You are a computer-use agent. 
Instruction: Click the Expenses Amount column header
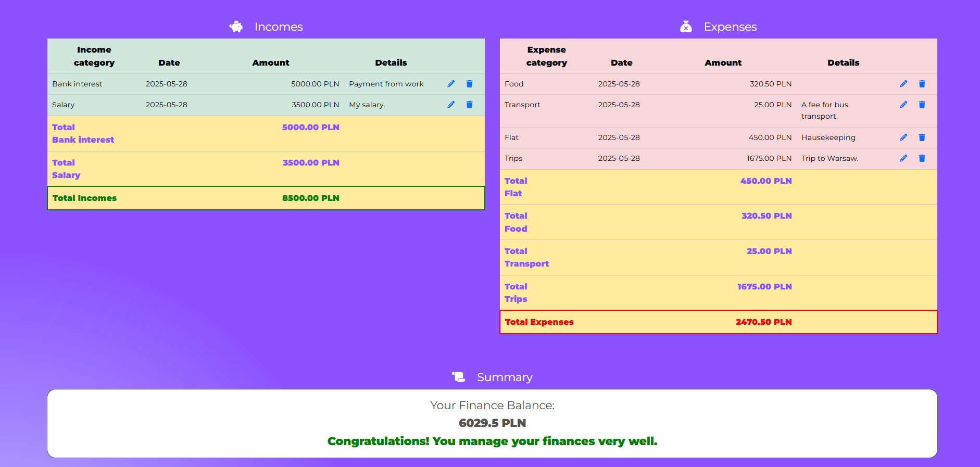(x=723, y=62)
